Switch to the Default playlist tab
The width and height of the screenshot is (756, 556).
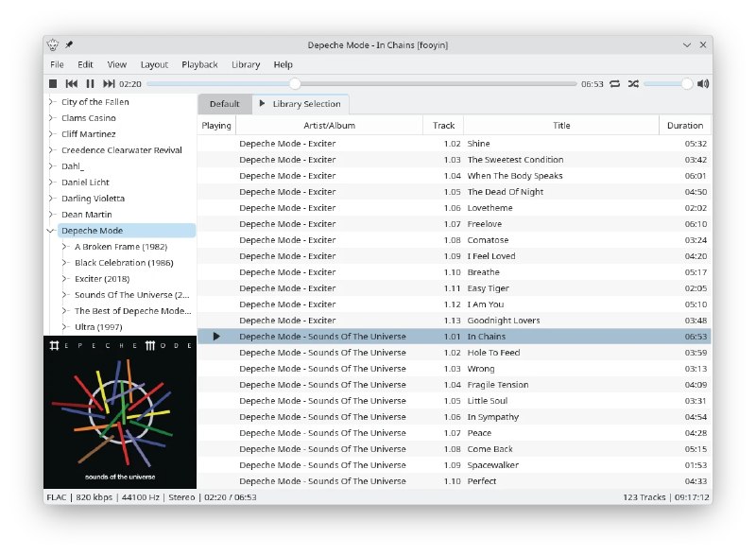pos(225,104)
